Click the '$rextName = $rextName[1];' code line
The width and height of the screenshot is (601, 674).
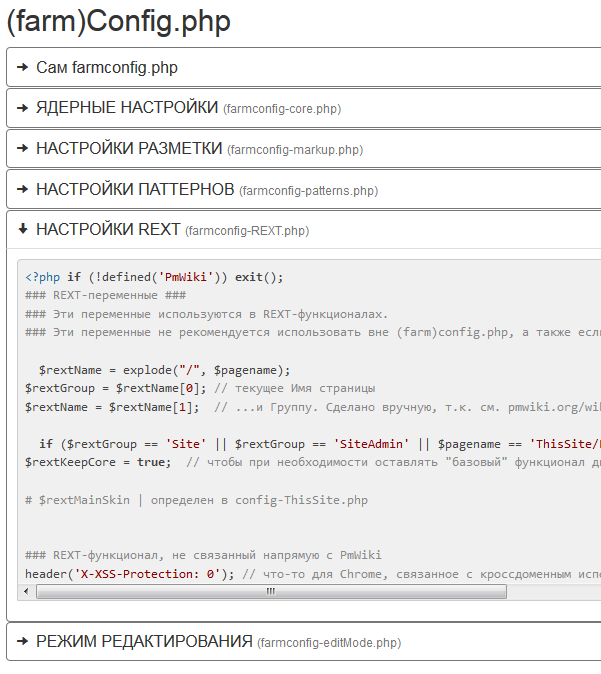tap(313, 407)
